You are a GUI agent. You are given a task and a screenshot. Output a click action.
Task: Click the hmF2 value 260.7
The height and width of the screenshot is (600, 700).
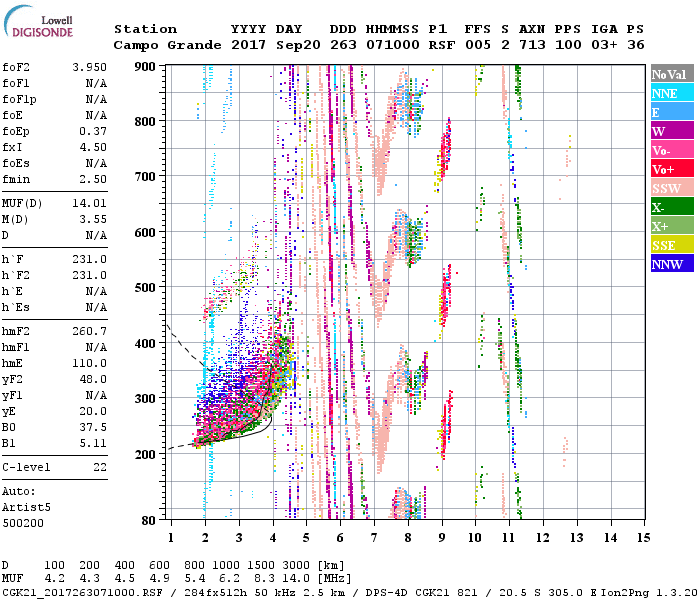[89, 331]
